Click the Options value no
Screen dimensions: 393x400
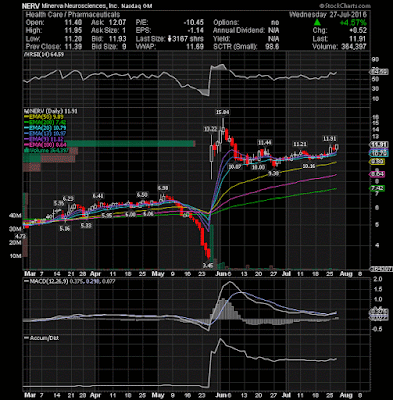[275, 23]
